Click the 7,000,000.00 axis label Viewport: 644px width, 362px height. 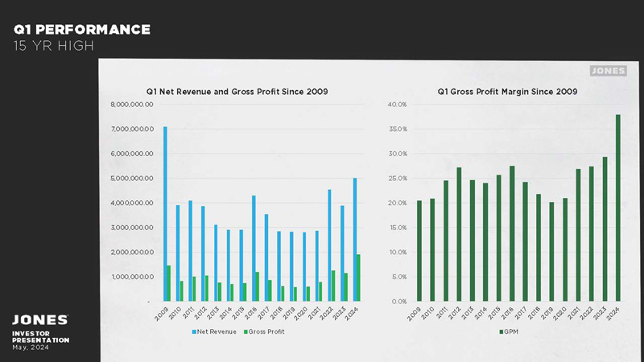[x=131, y=130]
